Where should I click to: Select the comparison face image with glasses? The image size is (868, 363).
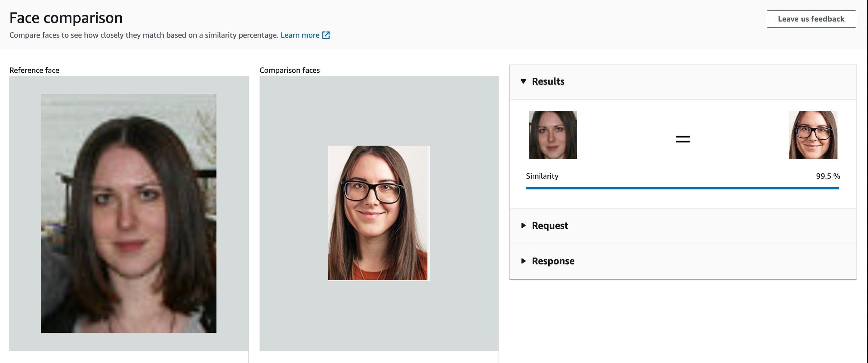coord(379,213)
